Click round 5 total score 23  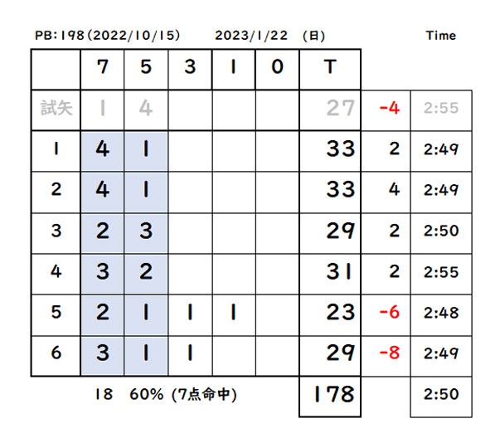pos(330,315)
